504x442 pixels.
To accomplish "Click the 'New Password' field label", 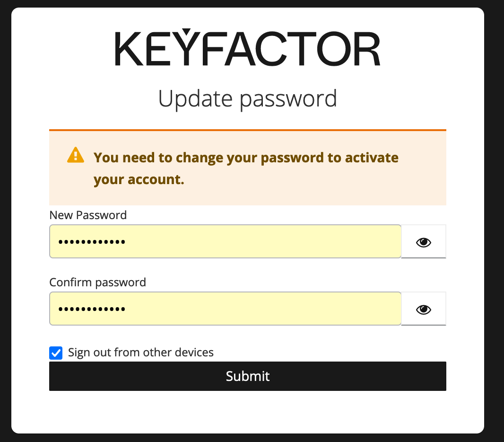I will (x=88, y=215).
